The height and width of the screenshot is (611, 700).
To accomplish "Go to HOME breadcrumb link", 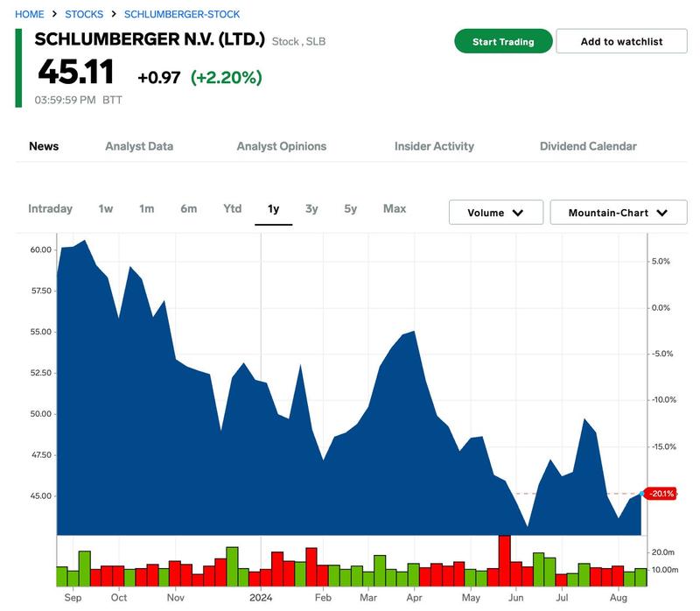I will [30, 14].
